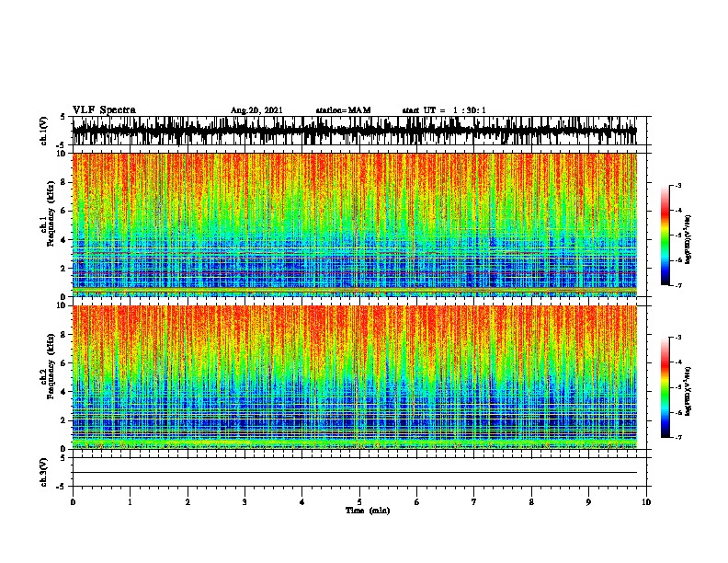
Task: Click inside the ch.1 spectrogram panel
Action: [x=355, y=224]
